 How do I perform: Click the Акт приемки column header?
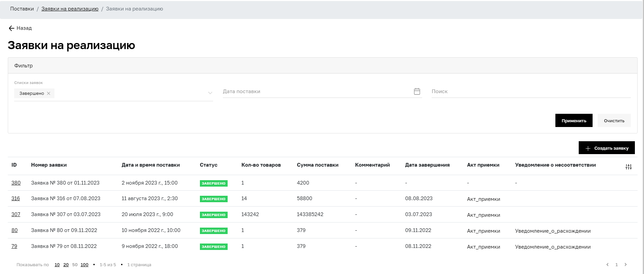[x=483, y=165]
